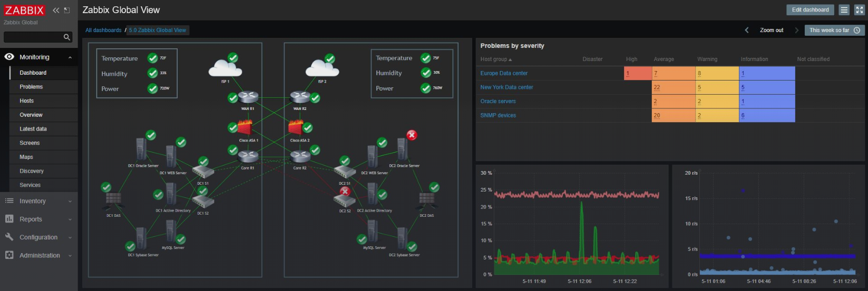The height and width of the screenshot is (291, 868).
Task: Select the Cisco ASA 1 firewall icon
Action: tap(246, 127)
